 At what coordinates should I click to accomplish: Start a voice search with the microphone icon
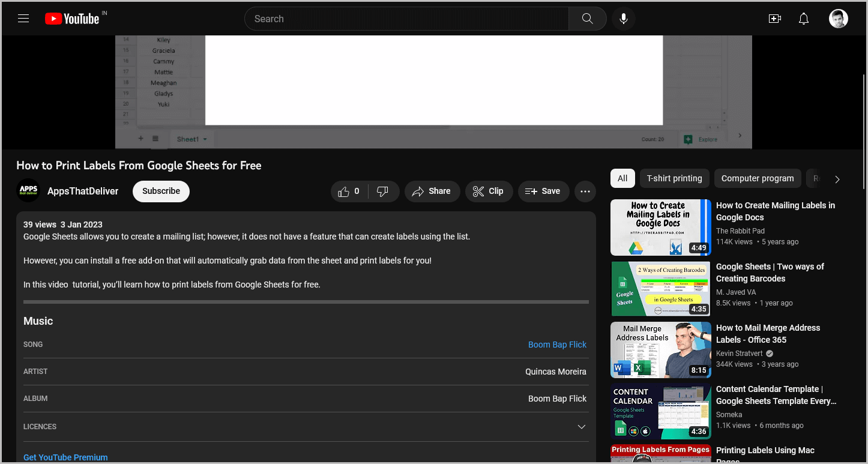coord(623,19)
